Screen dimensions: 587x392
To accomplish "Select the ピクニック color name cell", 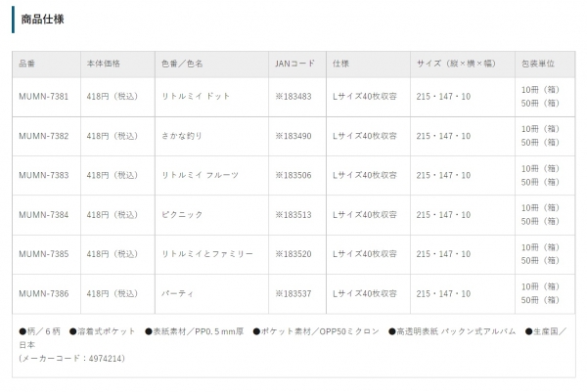I will click(182, 214).
